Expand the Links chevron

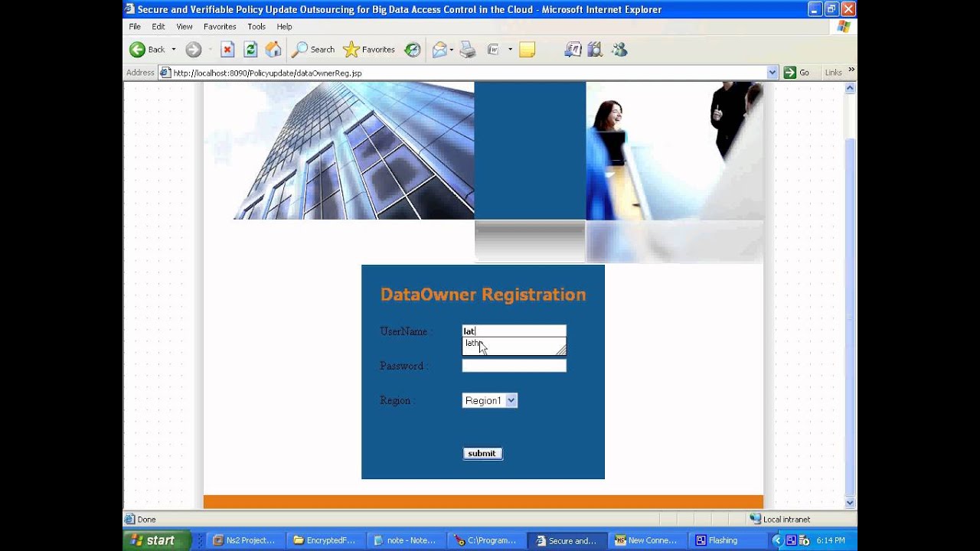point(851,70)
